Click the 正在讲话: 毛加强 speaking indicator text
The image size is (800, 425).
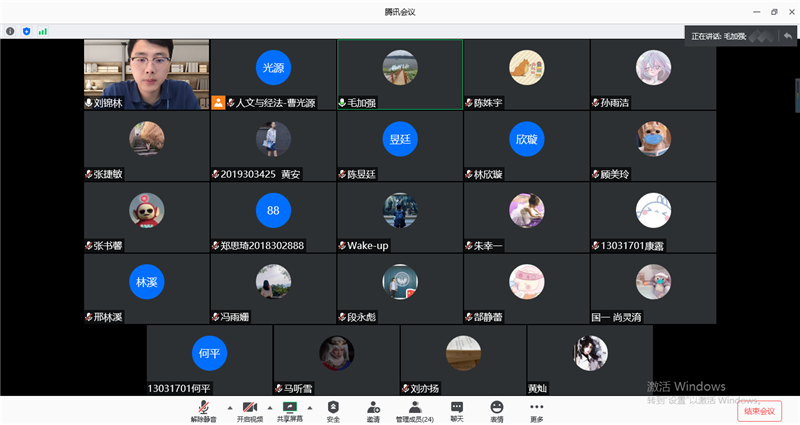click(x=719, y=36)
